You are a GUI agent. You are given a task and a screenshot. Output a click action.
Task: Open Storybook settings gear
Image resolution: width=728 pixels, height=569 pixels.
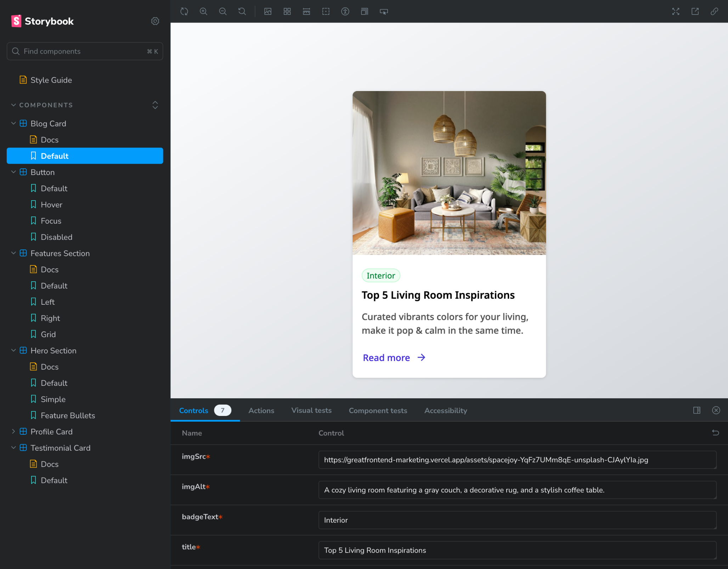tap(155, 21)
